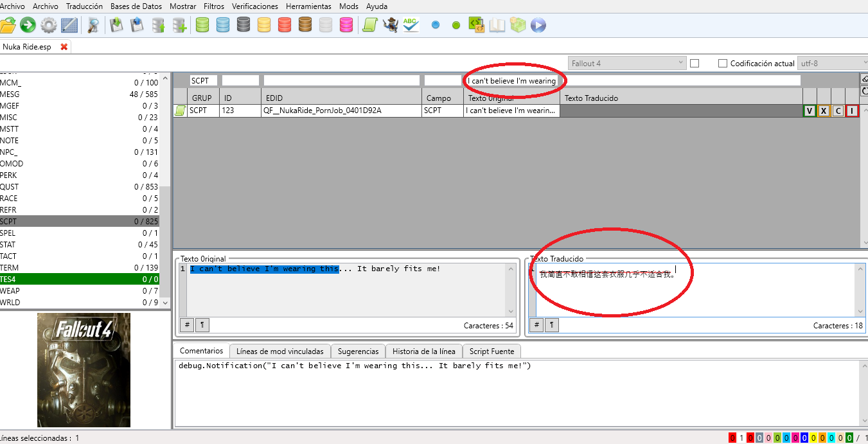Select the MESG record group row
This screenshot has width=868, height=444.
80,94
